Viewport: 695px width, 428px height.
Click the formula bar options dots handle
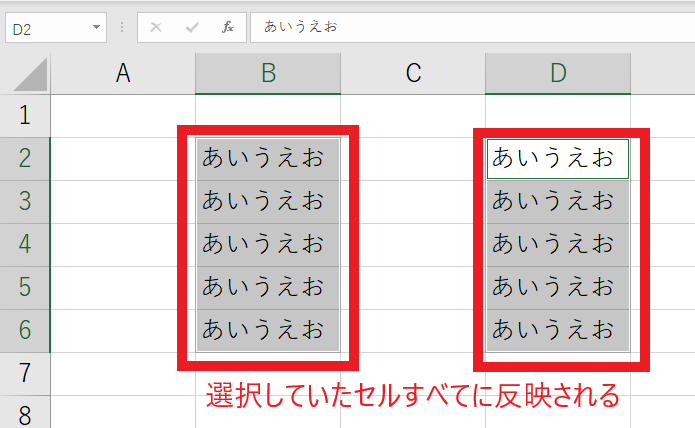pos(122,27)
